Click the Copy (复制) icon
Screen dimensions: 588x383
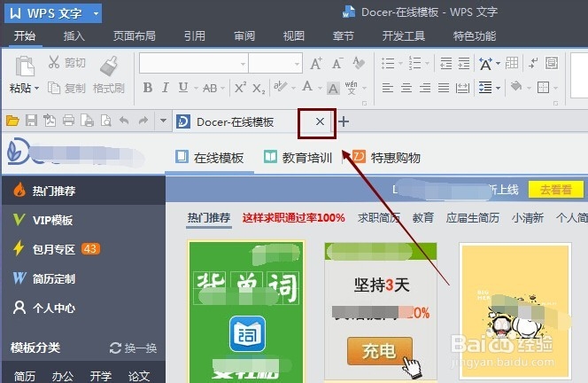[x=54, y=89]
